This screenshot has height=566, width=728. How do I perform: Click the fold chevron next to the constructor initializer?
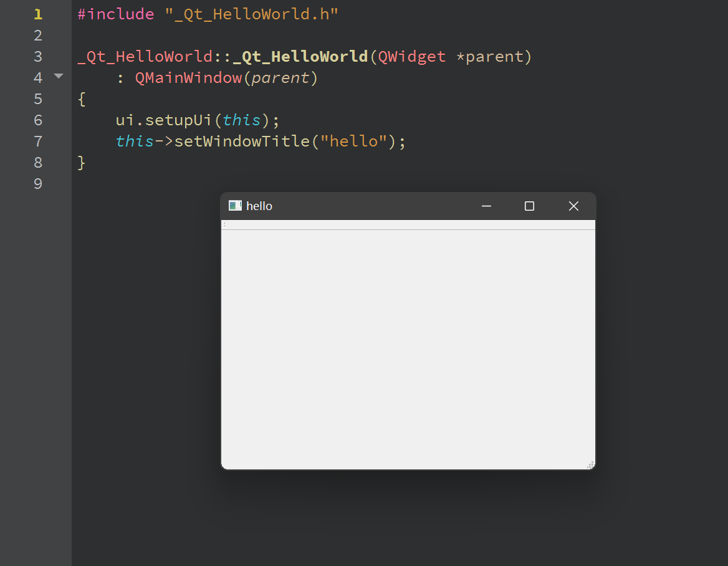58,76
